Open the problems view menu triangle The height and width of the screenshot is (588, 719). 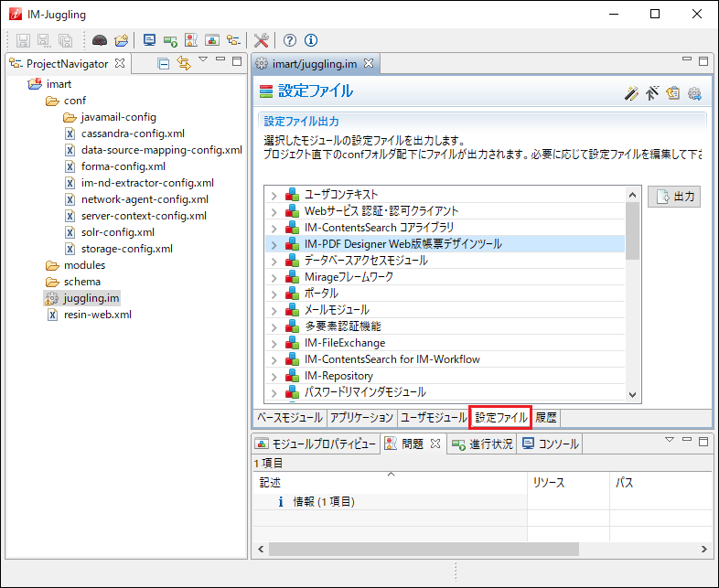670,440
